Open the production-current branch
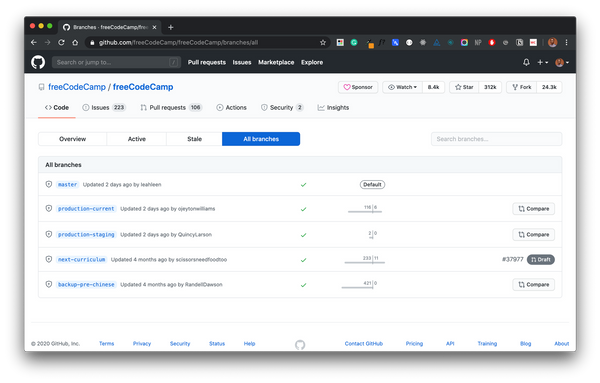This screenshot has width=600, height=383. click(86, 209)
